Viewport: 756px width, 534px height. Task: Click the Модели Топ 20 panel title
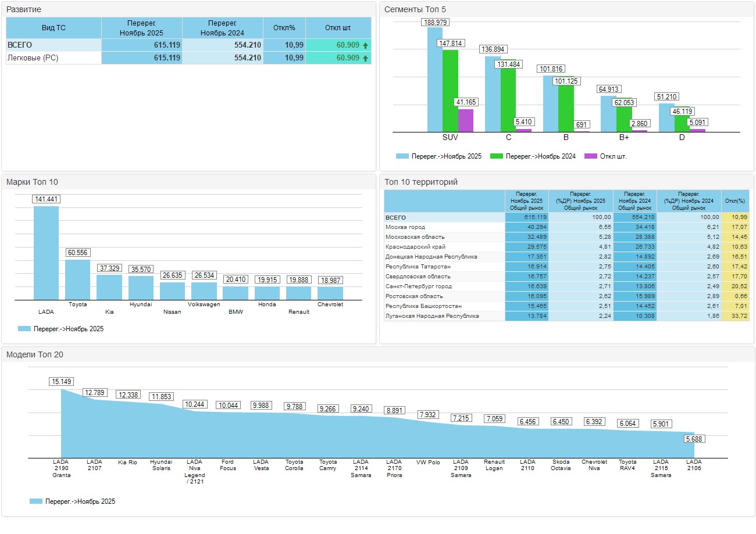pyautogui.click(x=31, y=354)
